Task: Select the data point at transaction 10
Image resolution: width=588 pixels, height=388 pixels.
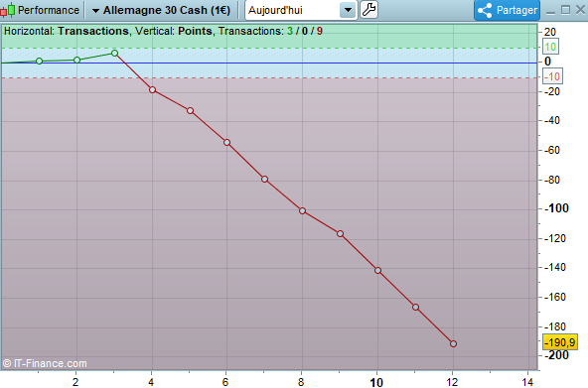Action: 378,270
